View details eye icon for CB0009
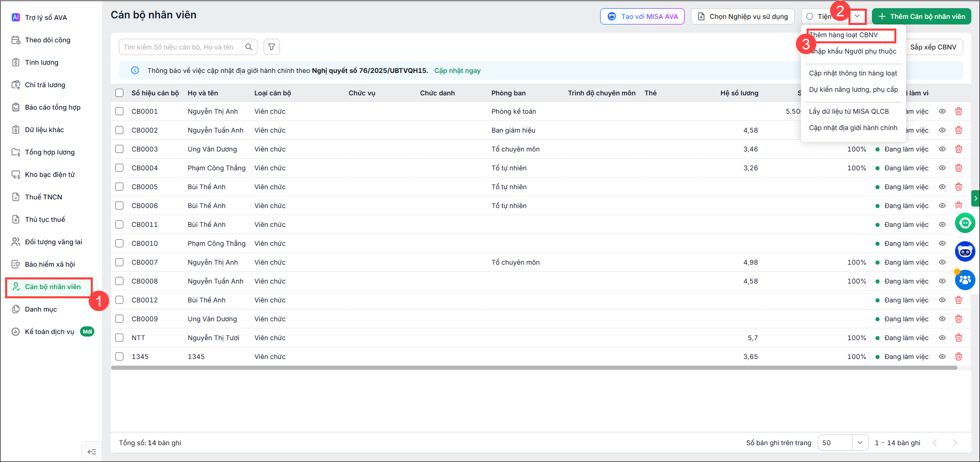 click(942, 319)
